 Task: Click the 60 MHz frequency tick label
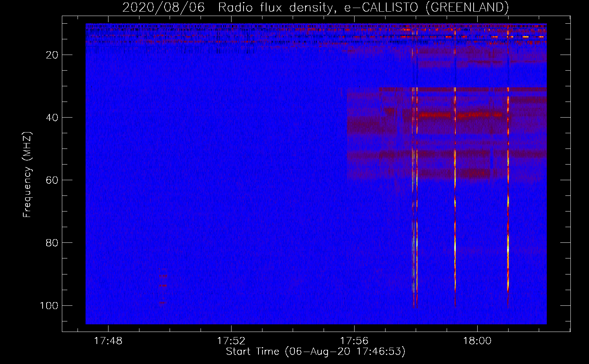point(52,180)
